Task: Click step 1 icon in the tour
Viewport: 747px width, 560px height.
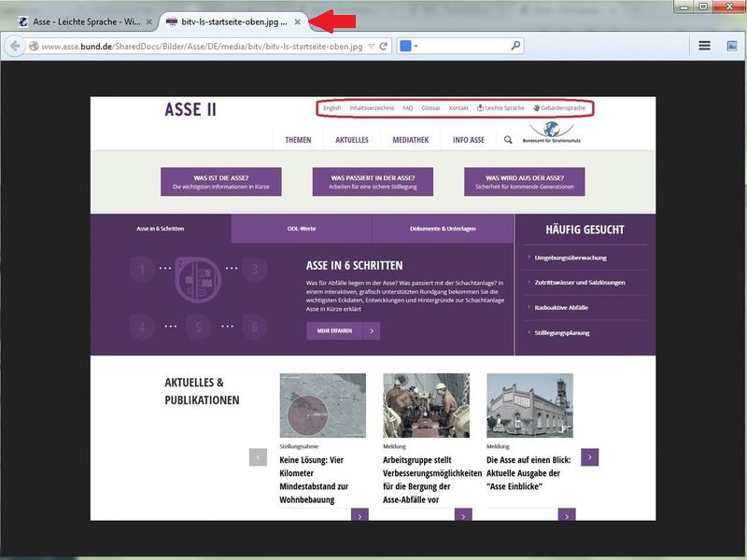Action: click(x=142, y=270)
